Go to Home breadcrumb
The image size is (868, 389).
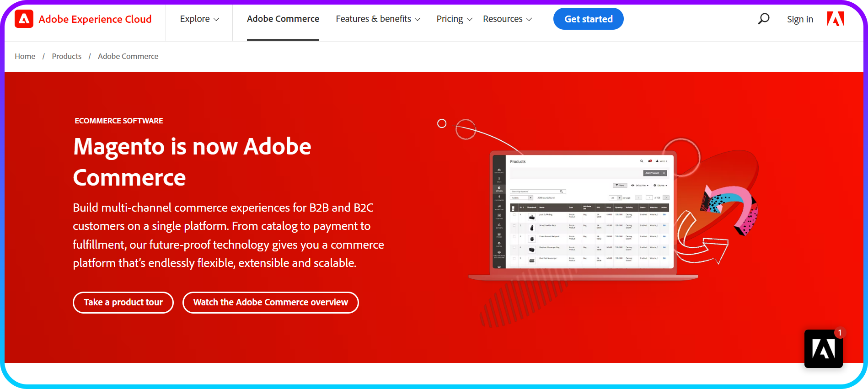pyautogui.click(x=25, y=56)
